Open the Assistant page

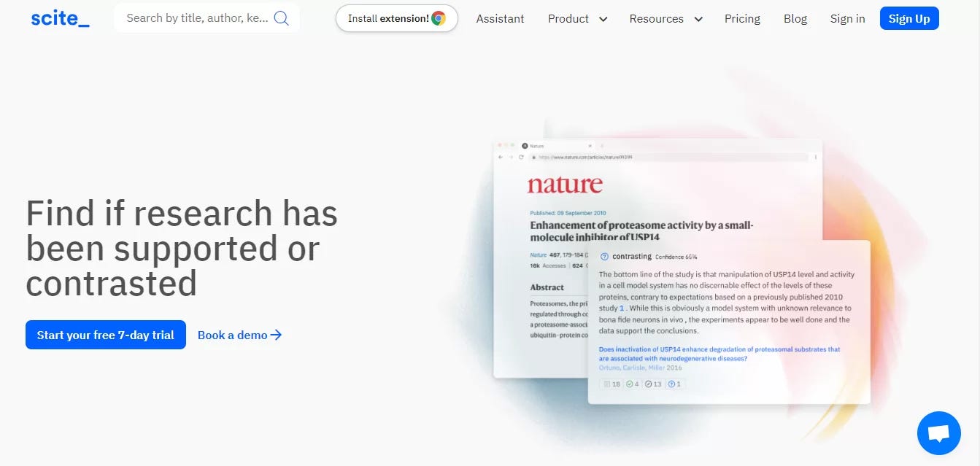(x=500, y=19)
